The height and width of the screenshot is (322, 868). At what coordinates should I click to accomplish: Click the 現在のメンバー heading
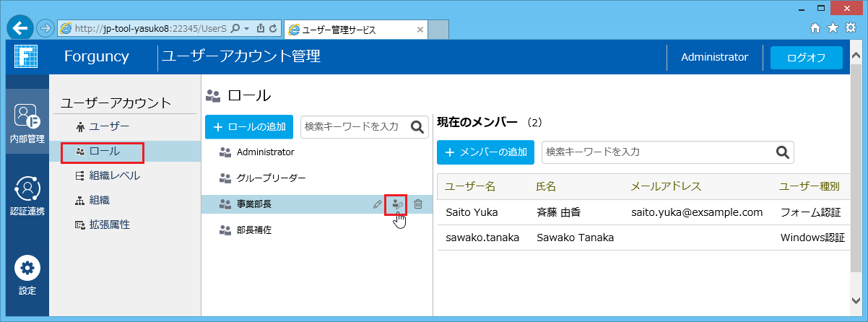(x=478, y=122)
